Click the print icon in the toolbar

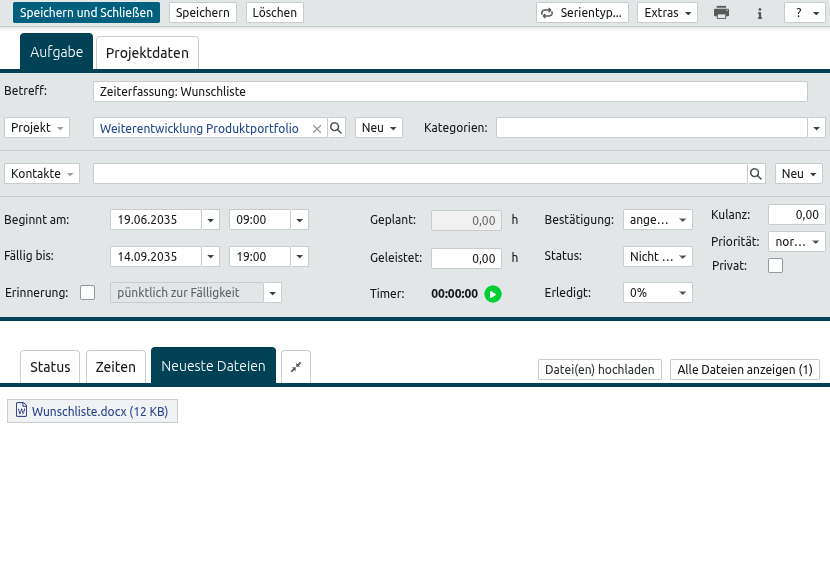(x=721, y=13)
